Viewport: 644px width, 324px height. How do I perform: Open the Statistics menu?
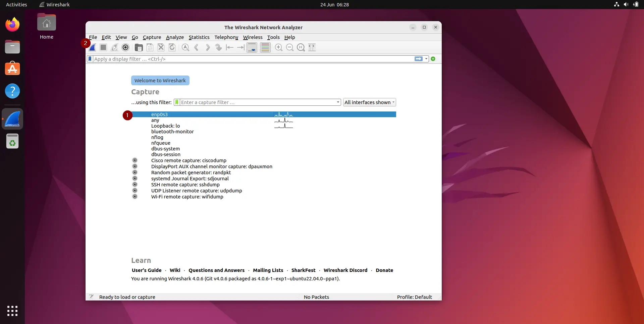click(x=199, y=37)
